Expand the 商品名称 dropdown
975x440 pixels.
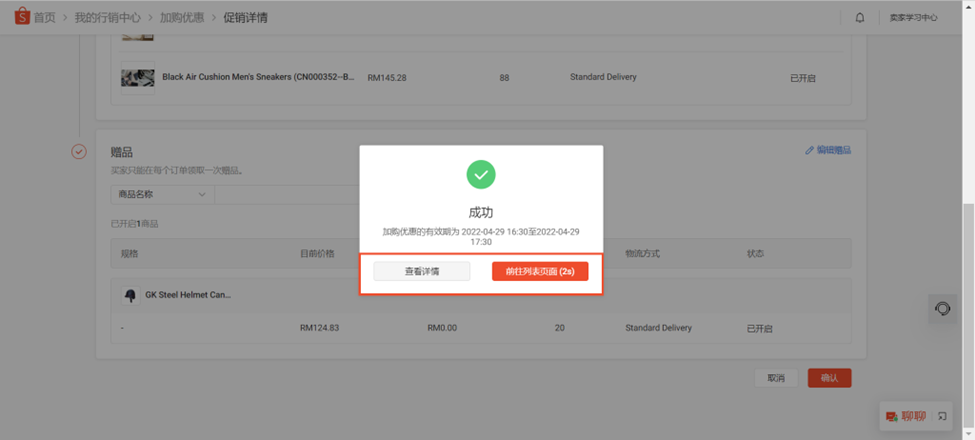pos(162,195)
